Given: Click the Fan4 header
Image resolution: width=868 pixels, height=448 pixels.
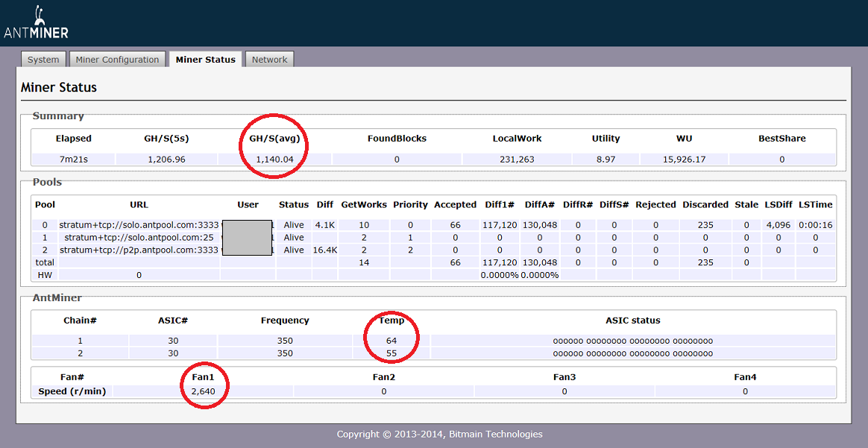Looking at the screenshot, I should click(745, 377).
